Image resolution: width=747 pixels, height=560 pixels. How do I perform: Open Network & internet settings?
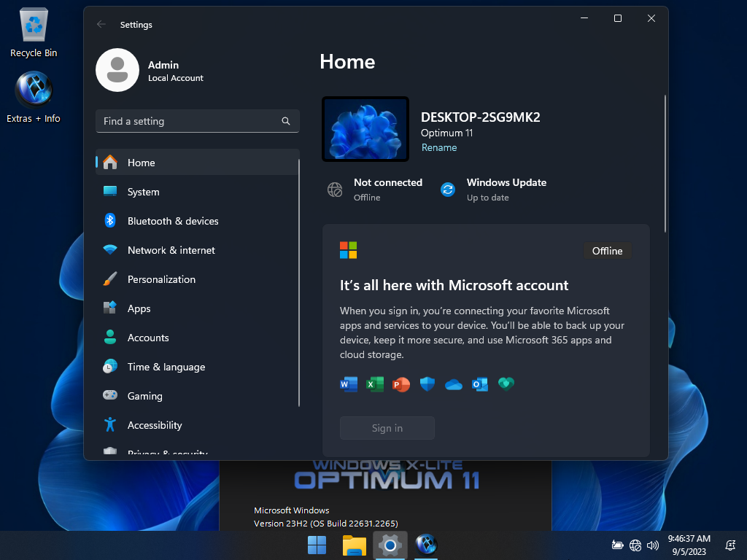click(171, 250)
